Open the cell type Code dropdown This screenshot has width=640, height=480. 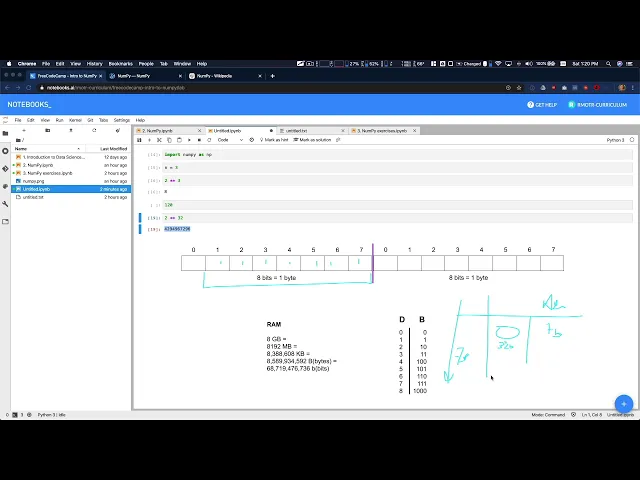pyautogui.click(x=230, y=140)
